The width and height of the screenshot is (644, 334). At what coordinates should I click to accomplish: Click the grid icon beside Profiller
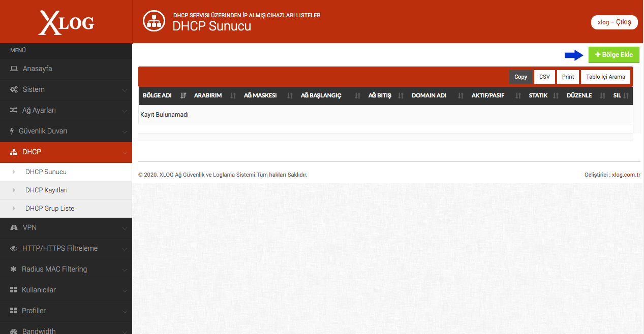click(14, 311)
